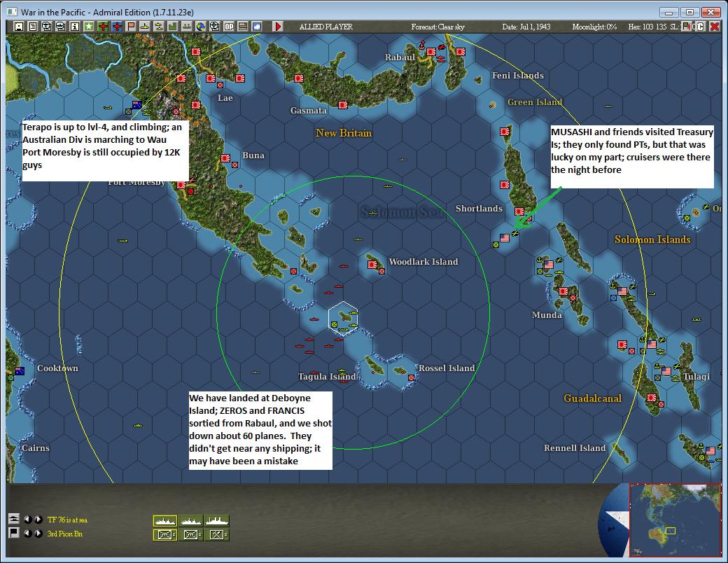Click the Shortlands base label

click(479, 208)
